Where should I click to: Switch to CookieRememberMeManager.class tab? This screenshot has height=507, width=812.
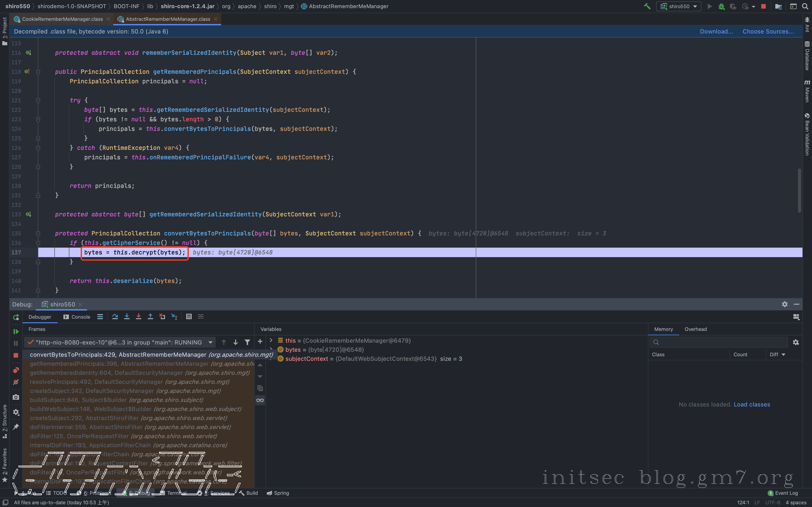pos(62,19)
